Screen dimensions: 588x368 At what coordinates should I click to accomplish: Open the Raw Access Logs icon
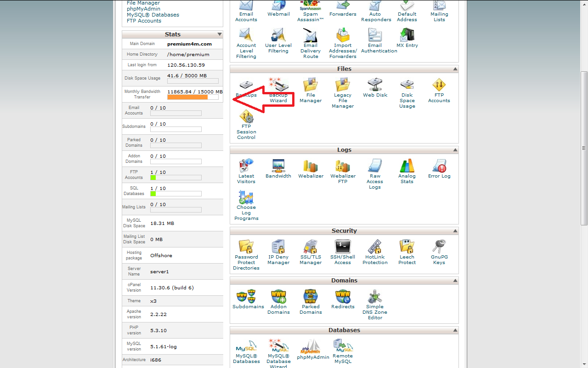[x=375, y=166]
